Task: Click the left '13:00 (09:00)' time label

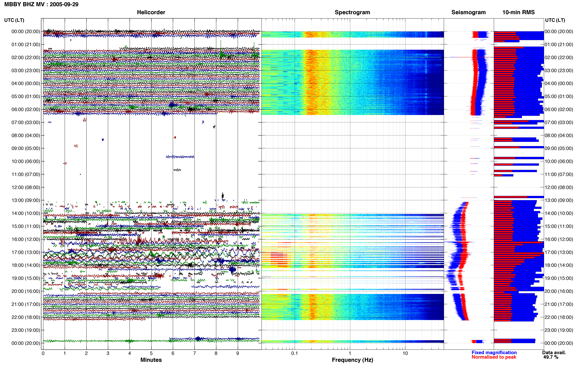Action: (26, 200)
